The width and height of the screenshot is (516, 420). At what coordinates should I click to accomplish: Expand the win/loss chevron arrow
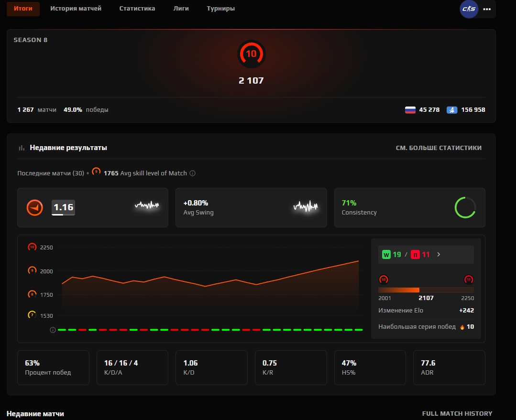(x=439, y=255)
